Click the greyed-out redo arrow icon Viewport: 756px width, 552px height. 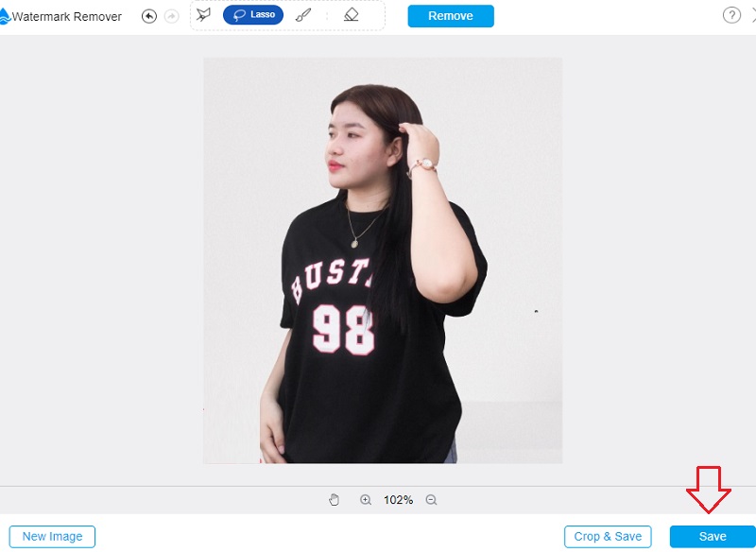[172, 16]
